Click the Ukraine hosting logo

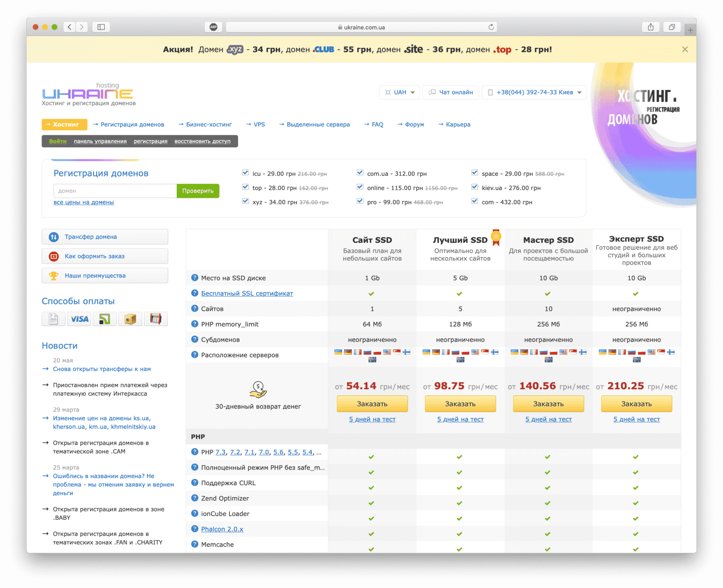88,94
